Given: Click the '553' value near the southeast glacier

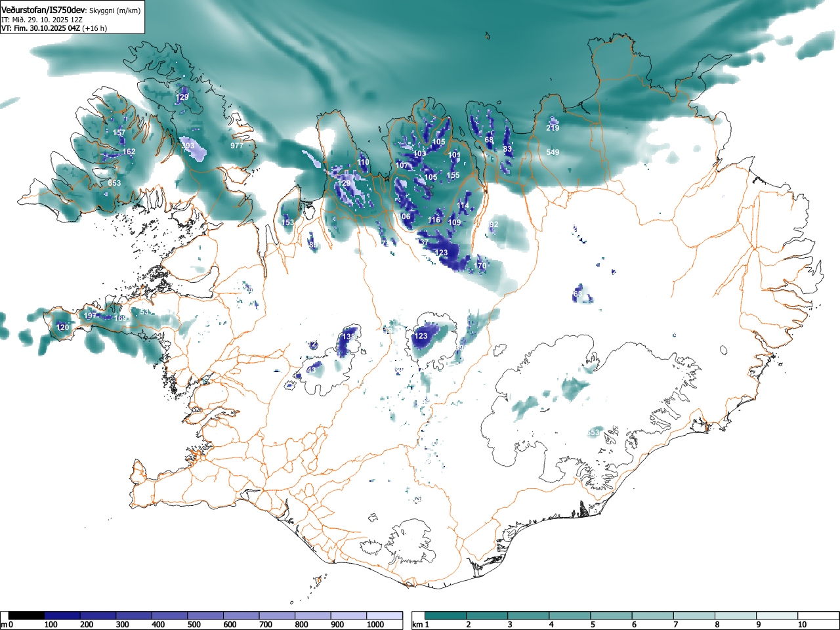Looking at the screenshot, I should pos(593,432).
